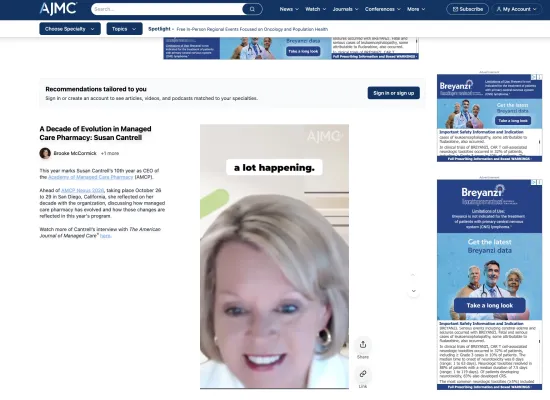
Task: Open the AMCP Nexus link
Action: (x=82, y=190)
